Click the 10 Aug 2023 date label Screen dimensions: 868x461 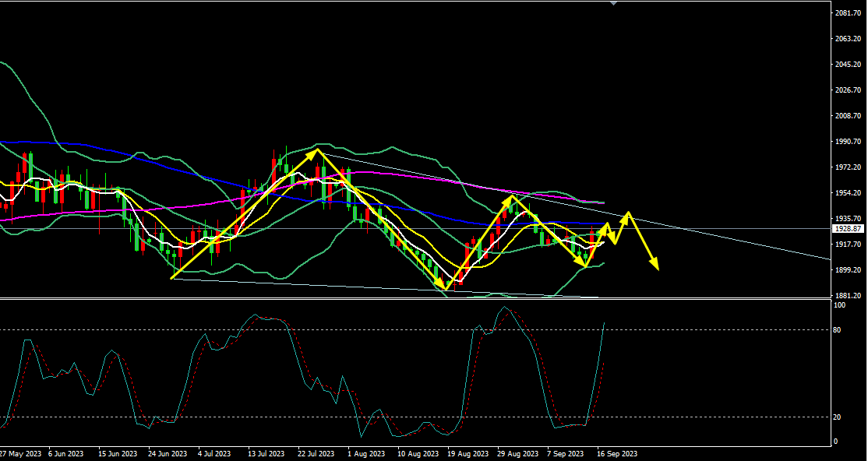tap(418, 454)
